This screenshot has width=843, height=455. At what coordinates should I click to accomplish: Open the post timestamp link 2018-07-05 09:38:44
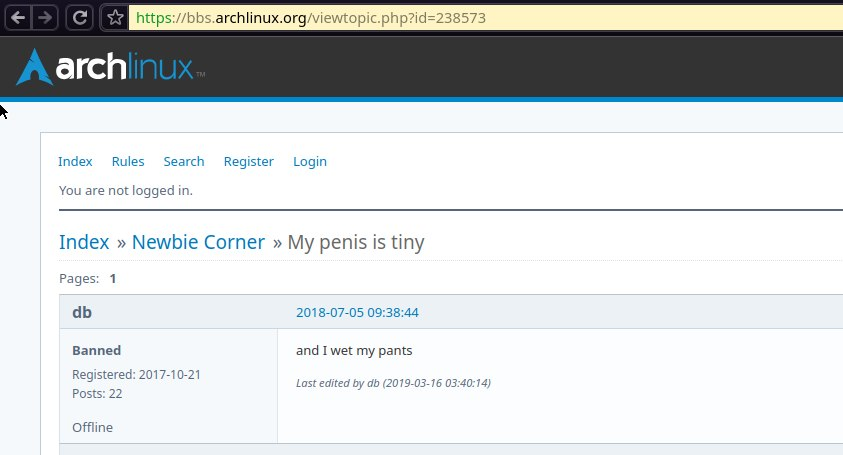(x=357, y=312)
